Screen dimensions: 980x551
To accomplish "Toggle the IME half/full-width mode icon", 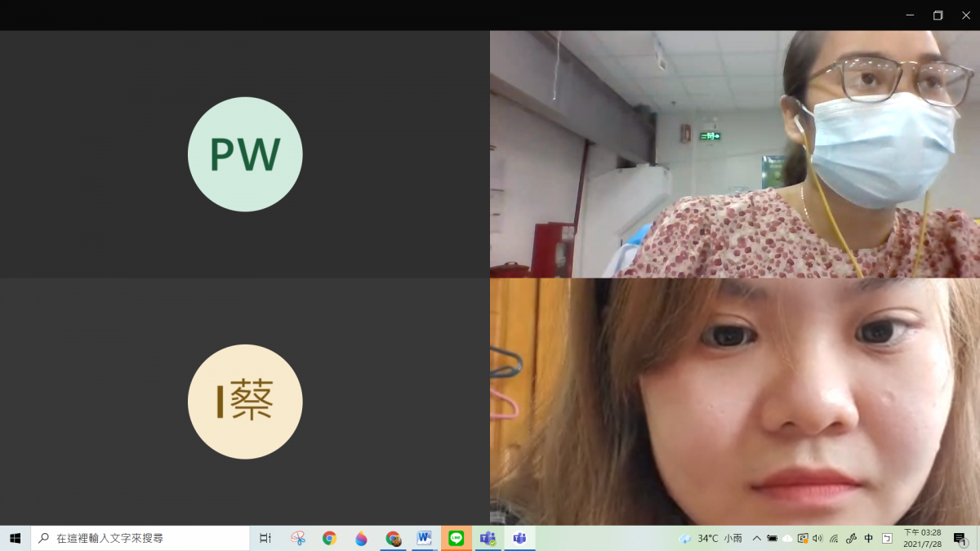I will click(887, 538).
